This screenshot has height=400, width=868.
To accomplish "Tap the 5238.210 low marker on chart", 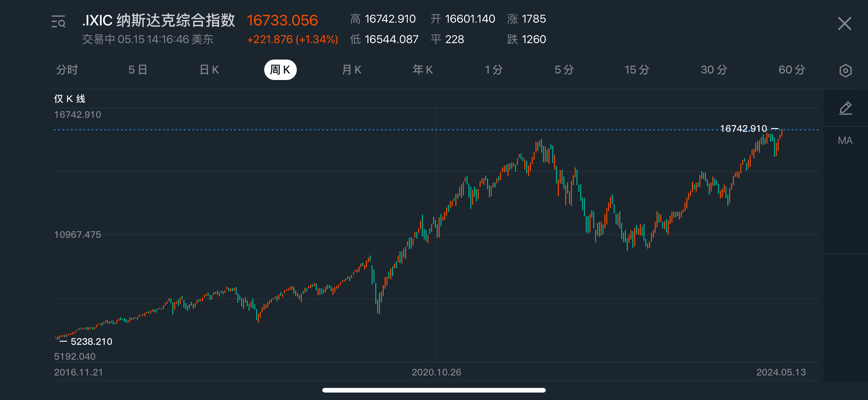I will tap(91, 341).
